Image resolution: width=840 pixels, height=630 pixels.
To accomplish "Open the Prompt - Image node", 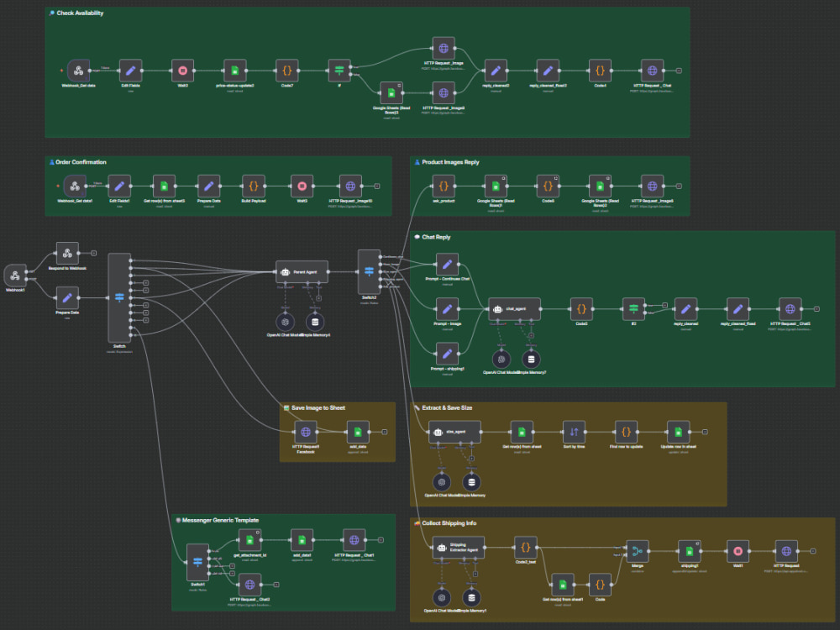I will 448,308.
